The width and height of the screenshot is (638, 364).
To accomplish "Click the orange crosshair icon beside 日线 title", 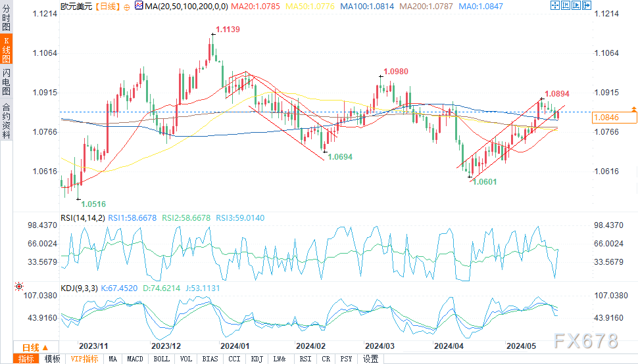I will (126, 7).
